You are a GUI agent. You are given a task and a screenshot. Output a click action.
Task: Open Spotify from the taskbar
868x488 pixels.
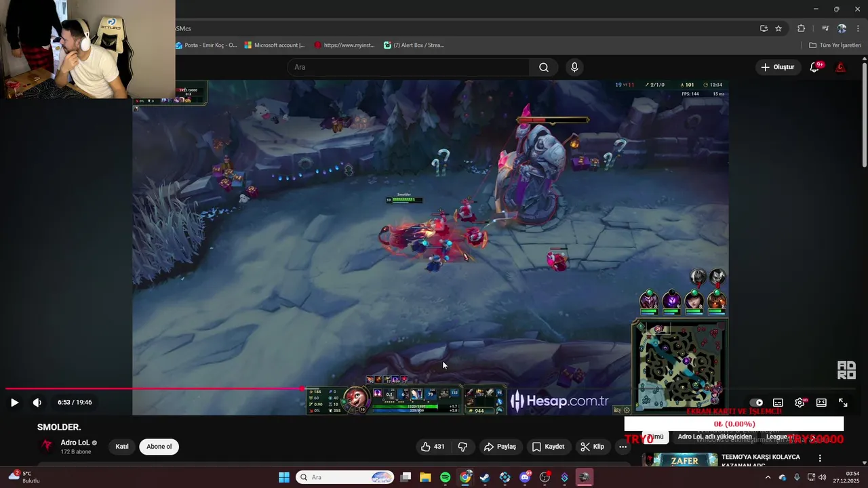[x=445, y=477]
